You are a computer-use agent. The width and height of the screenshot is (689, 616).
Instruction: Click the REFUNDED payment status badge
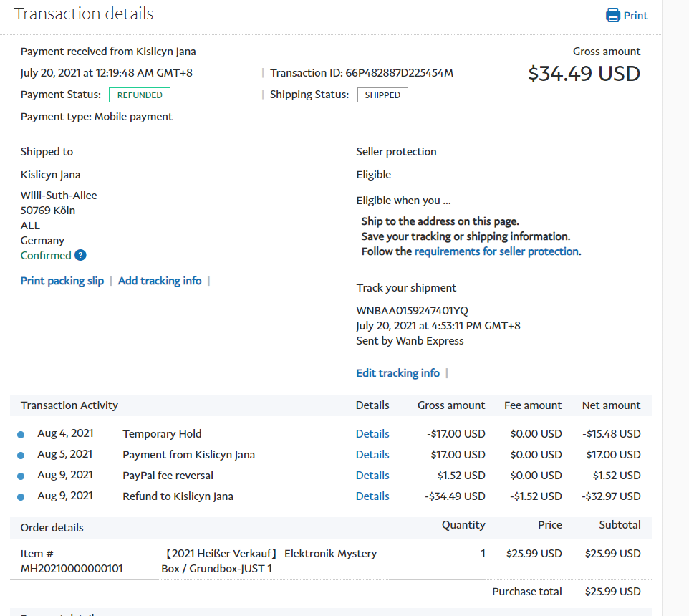140,95
